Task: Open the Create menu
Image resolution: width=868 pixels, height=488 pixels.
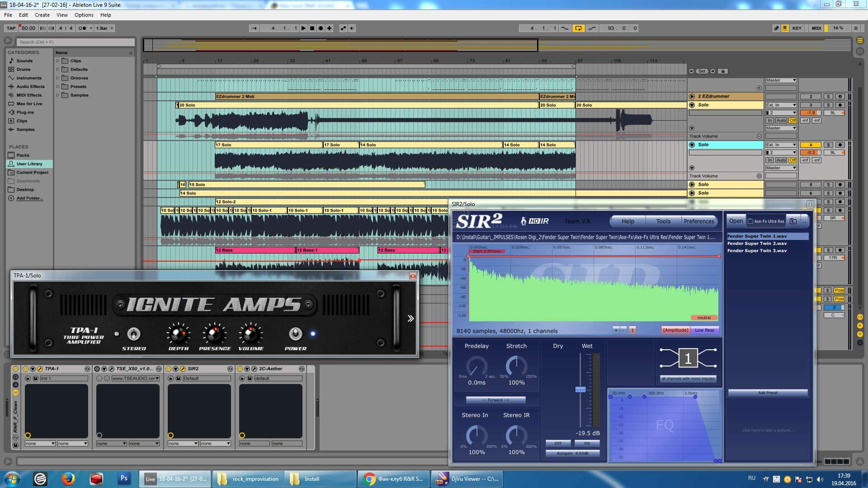Action: (42, 15)
